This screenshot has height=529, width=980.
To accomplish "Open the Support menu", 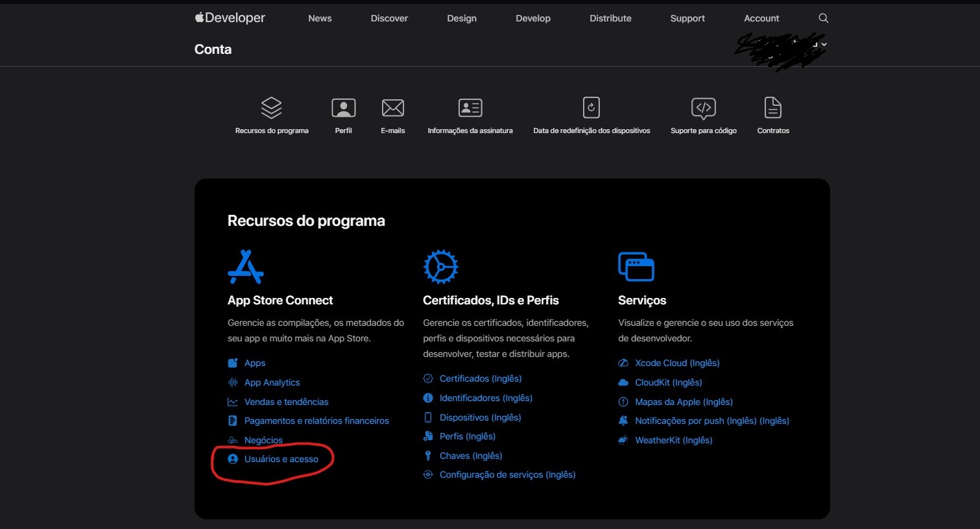I will click(x=687, y=18).
